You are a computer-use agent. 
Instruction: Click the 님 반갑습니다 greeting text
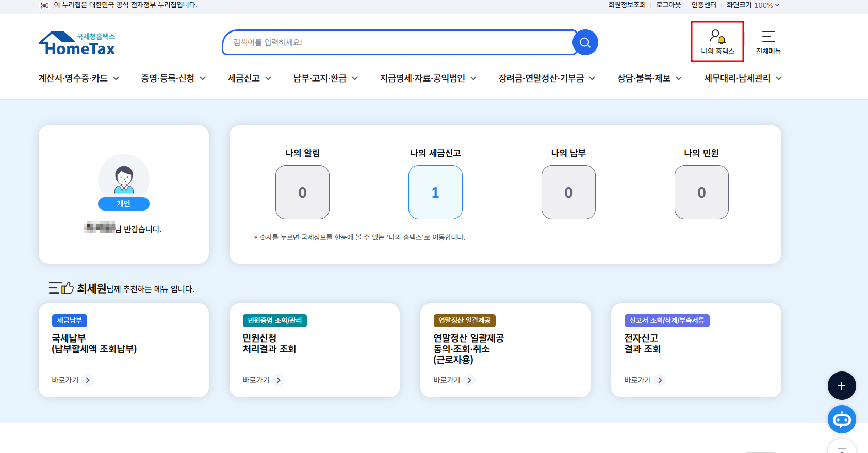pos(138,229)
